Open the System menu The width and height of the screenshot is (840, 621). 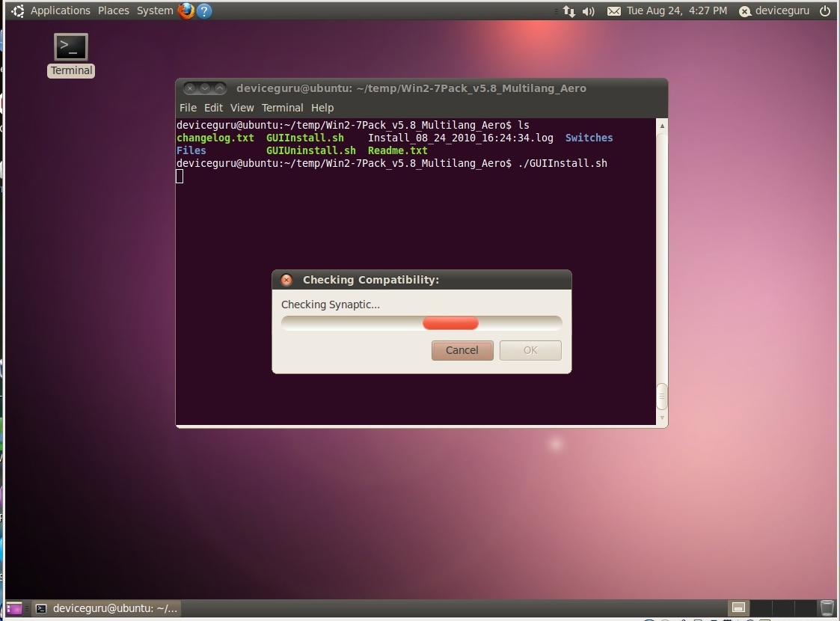click(155, 10)
